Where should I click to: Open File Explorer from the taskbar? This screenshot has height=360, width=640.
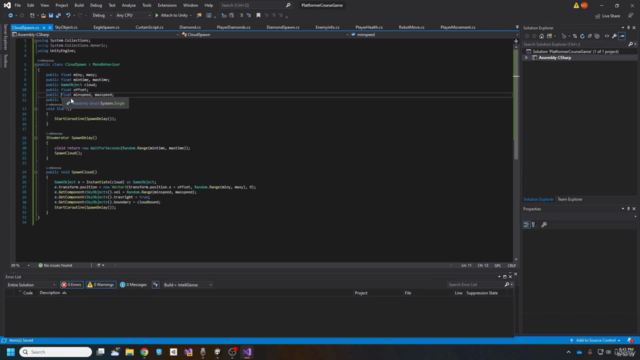[130, 352]
